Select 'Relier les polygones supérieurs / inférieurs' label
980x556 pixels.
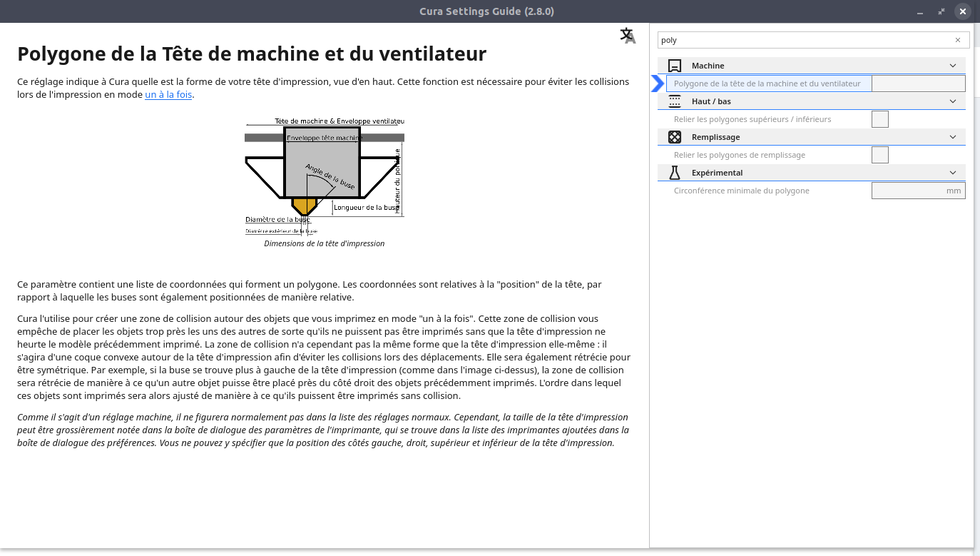[x=752, y=119]
